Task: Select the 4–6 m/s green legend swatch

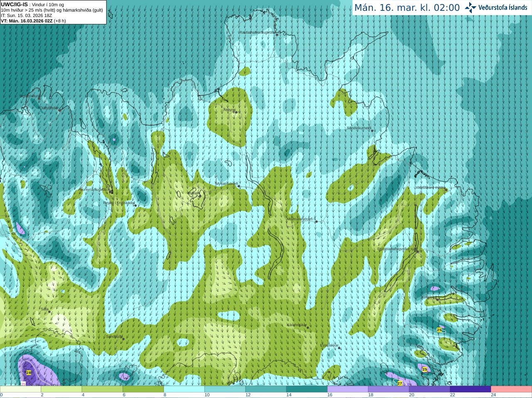Action: 102,389
